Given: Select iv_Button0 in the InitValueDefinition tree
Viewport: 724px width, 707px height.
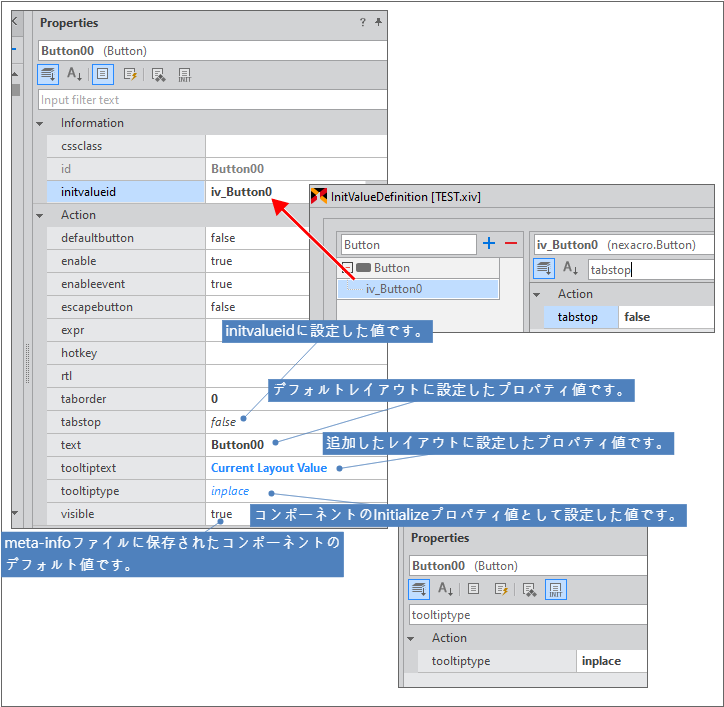Looking at the screenshot, I should click(394, 289).
